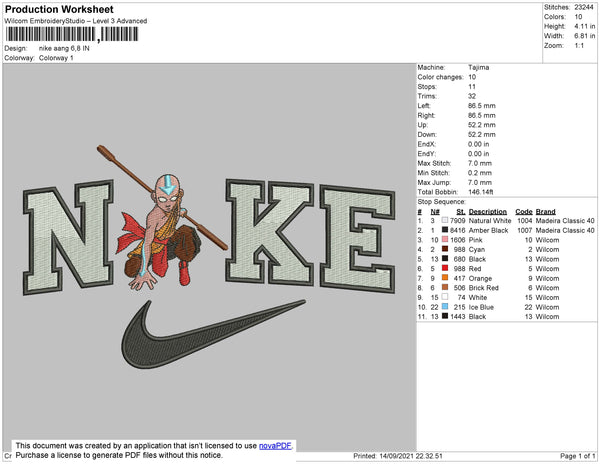
Task: Click the Production Worksheet title
Action: (59, 9)
